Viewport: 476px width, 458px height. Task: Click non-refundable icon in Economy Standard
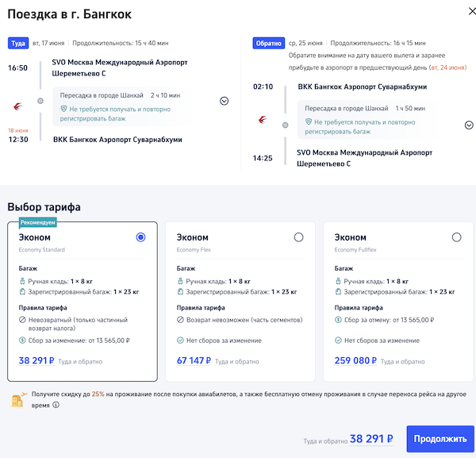tap(22, 320)
